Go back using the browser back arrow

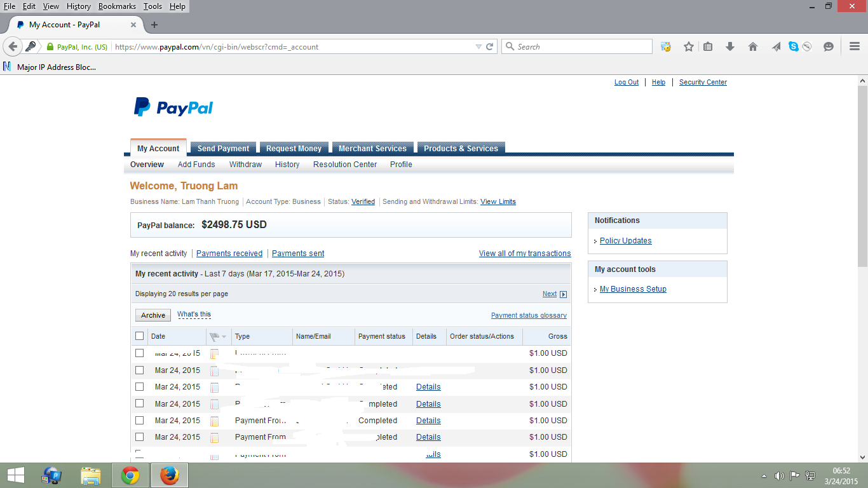[x=13, y=46]
